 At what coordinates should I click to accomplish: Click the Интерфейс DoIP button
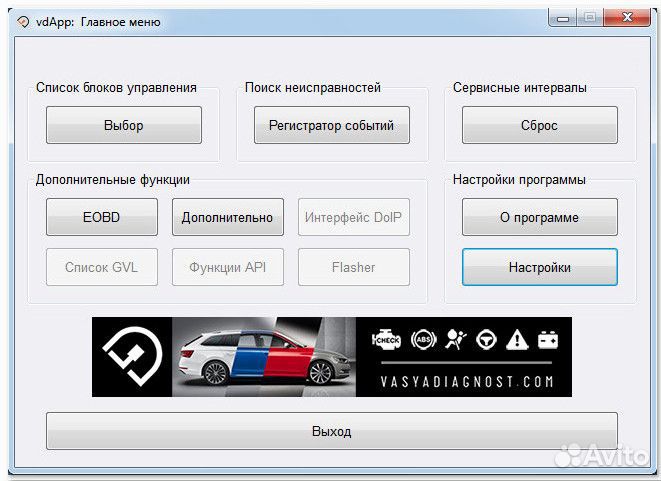(353, 217)
